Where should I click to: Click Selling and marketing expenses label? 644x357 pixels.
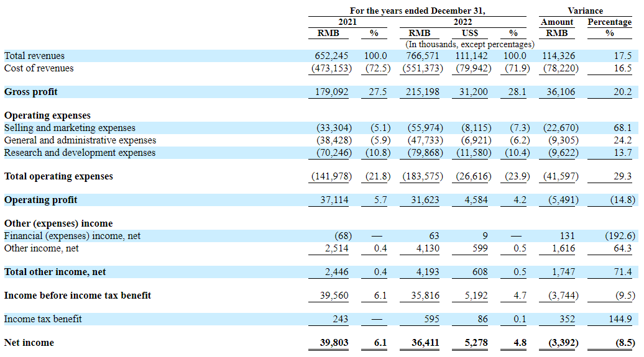(70, 128)
